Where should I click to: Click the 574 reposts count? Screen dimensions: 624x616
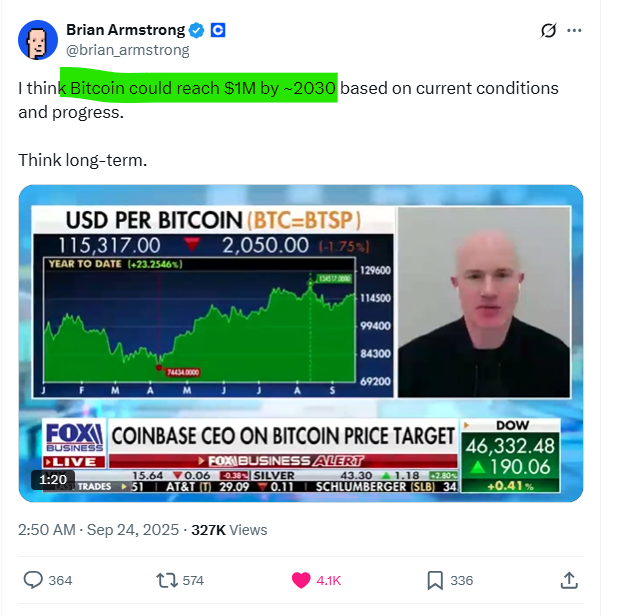[193, 581]
